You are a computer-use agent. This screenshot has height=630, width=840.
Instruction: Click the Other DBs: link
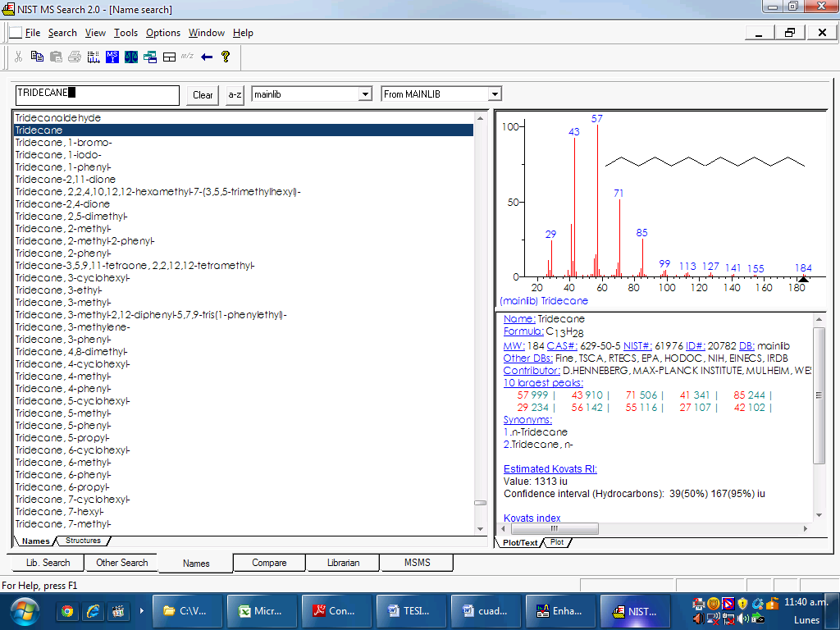528,358
